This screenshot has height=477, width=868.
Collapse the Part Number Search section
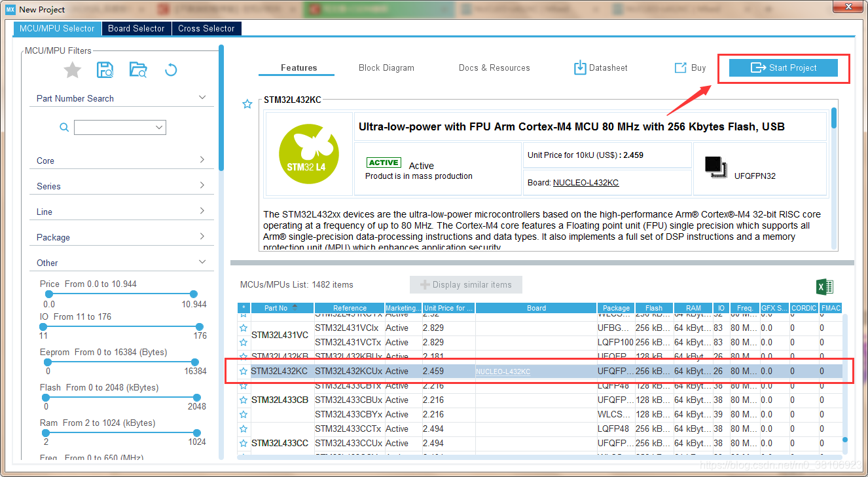202,98
